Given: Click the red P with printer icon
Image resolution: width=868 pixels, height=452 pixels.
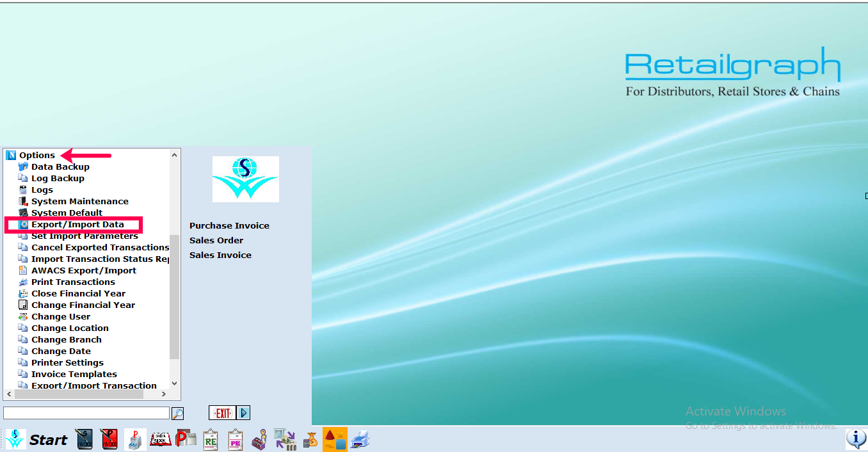Looking at the screenshot, I should click(x=186, y=439).
